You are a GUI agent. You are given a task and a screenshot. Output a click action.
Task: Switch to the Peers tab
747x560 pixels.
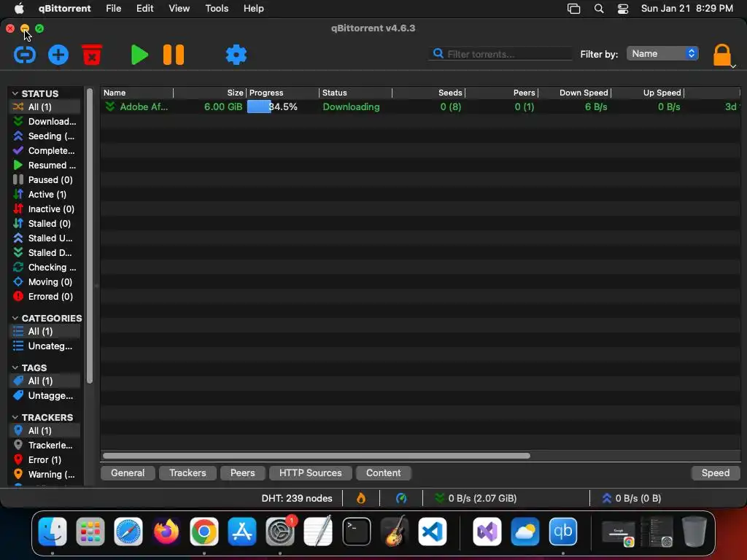point(242,472)
